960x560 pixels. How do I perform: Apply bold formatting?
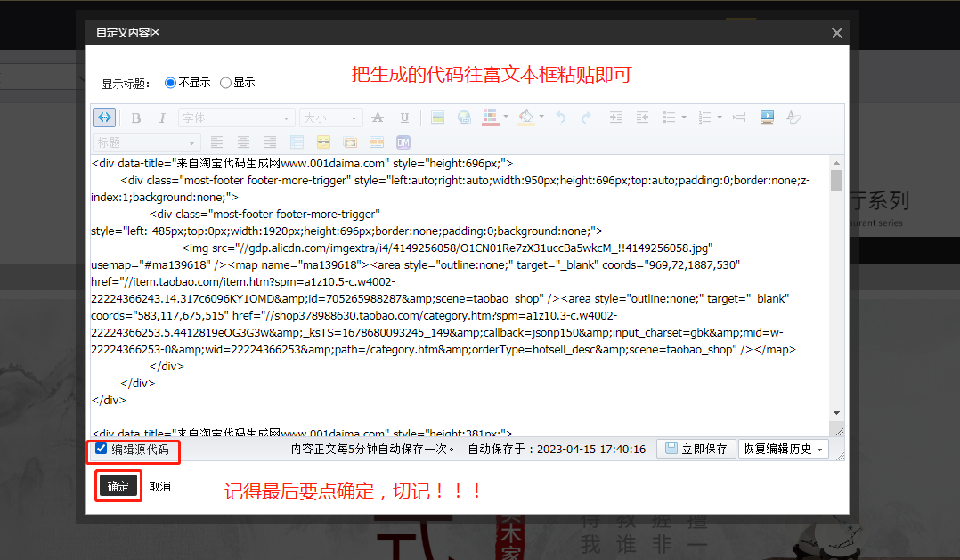point(136,118)
